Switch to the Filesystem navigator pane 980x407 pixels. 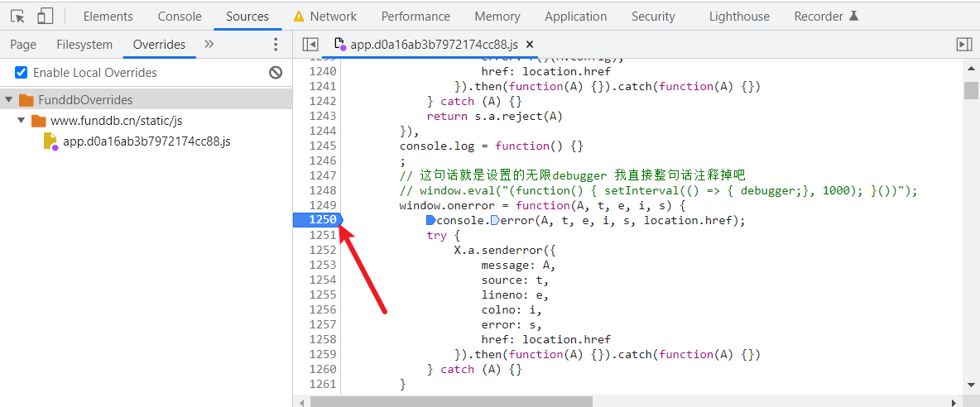84,45
